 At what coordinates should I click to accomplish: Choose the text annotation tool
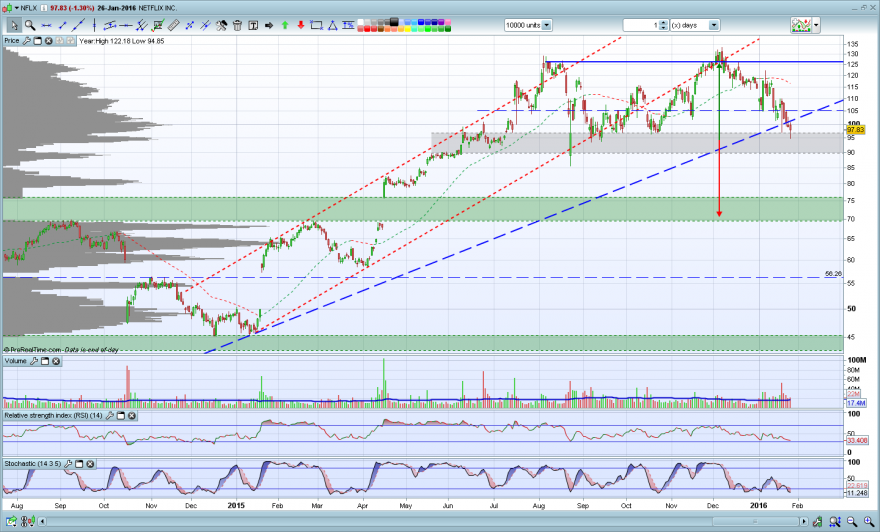(253, 25)
